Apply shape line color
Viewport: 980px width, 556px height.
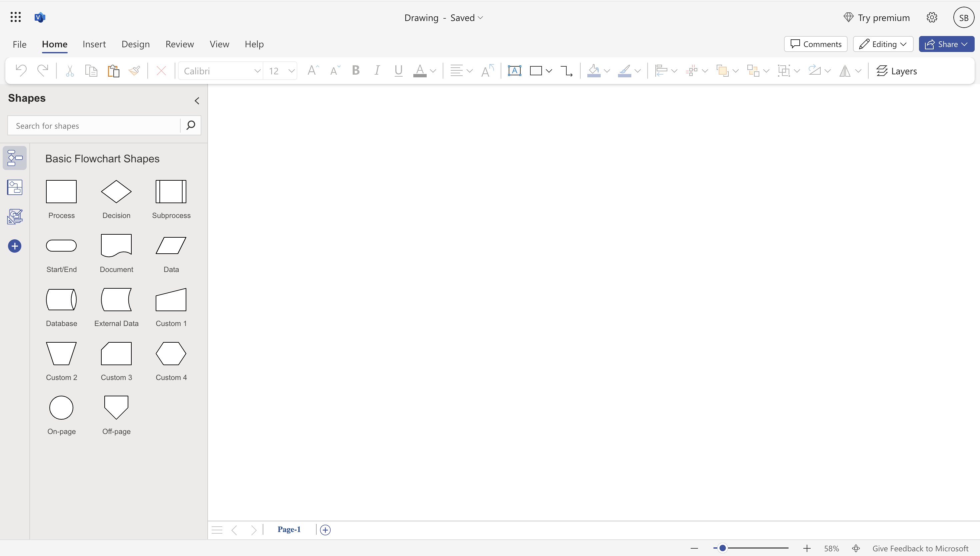[x=626, y=71]
